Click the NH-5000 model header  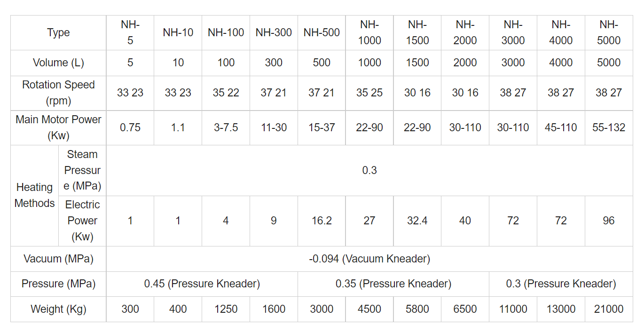609,33
